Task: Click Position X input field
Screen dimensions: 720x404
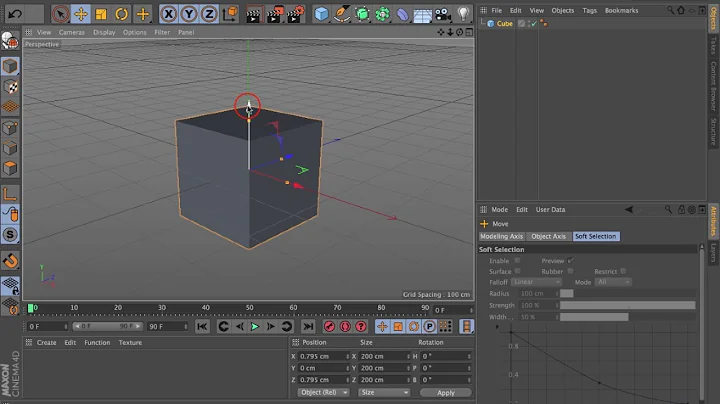Action: tap(324, 356)
